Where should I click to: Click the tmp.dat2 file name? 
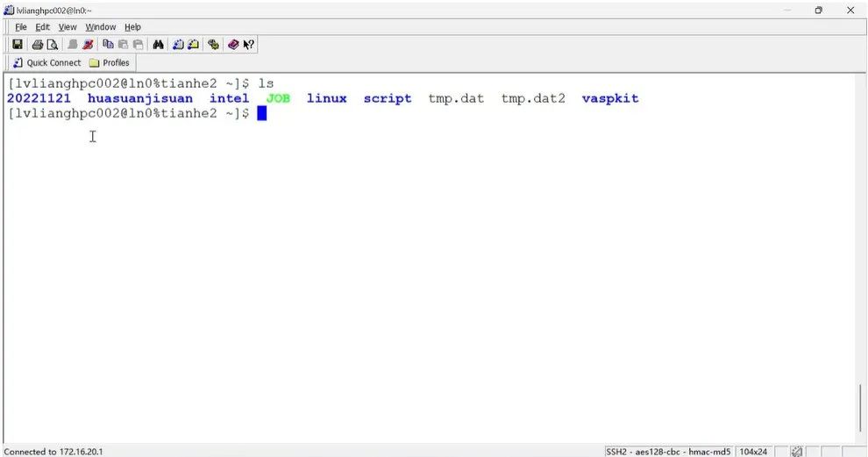pos(533,98)
